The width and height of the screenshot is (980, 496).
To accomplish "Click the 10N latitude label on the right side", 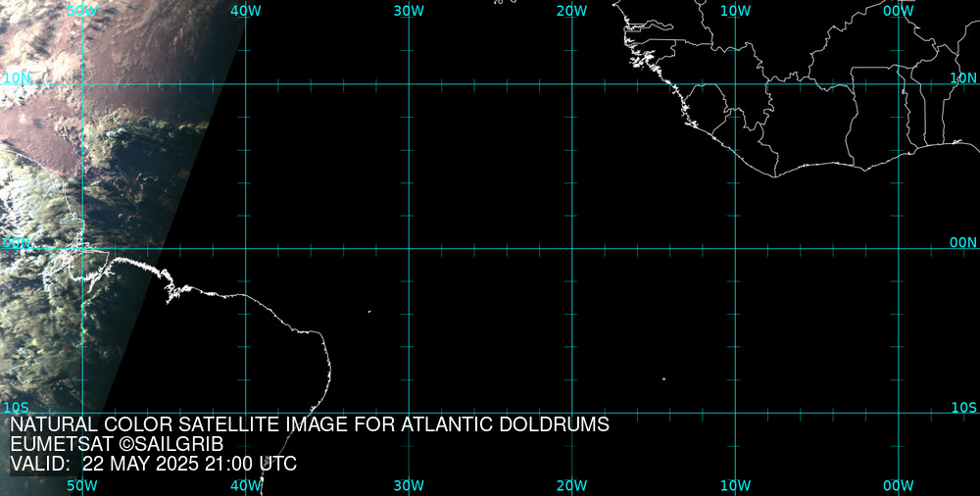I will tap(963, 78).
